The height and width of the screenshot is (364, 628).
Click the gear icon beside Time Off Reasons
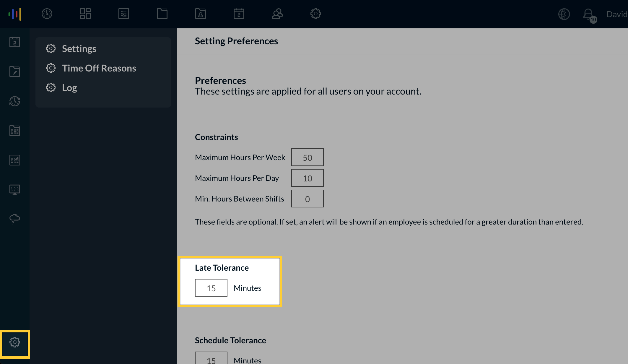coord(51,68)
